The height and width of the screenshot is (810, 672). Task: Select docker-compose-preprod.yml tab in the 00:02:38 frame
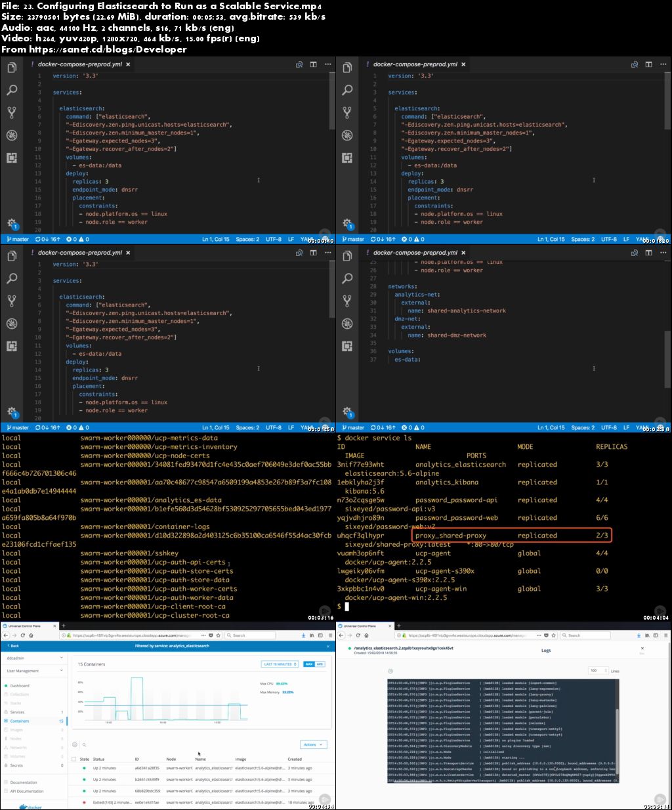[x=415, y=253]
